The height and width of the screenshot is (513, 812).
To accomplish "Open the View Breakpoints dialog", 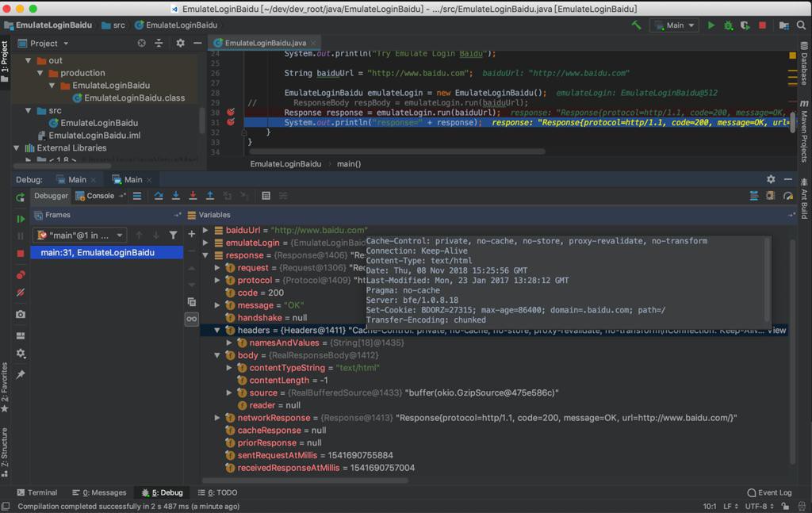I will click(x=20, y=275).
